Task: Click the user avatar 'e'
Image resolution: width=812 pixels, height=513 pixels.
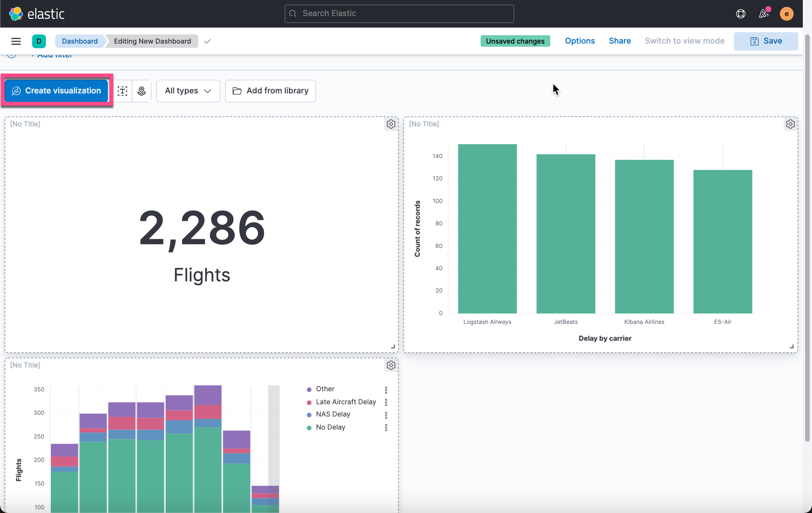Action: click(x=786, y=14)
